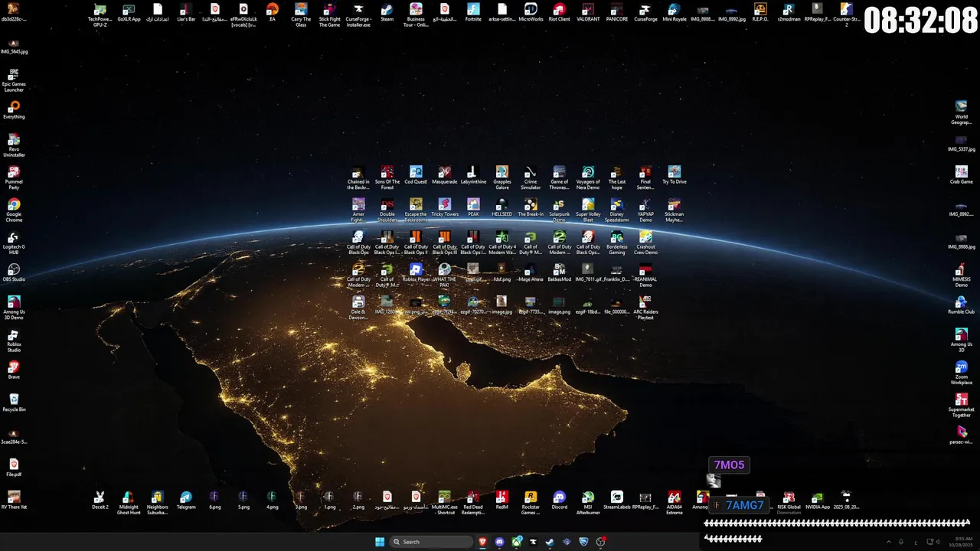Open the OBS Studio desktop shortcut
The height and width of the screenshot is (551, 980).
(14, 273)
